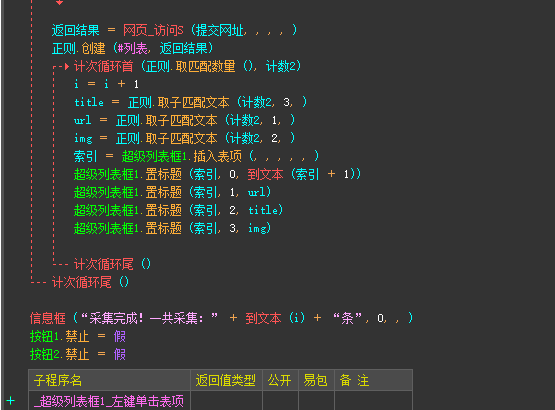
Task: Click the 信息框 采集完成 line
Action: (221, 318)
